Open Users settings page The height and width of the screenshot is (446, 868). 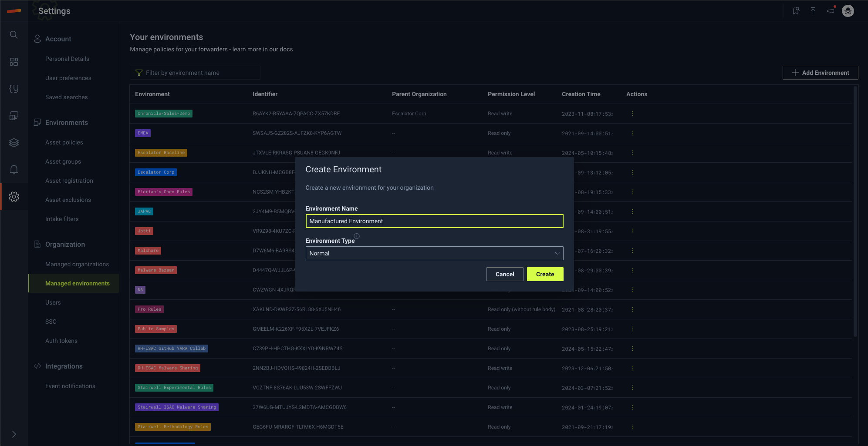pyautogui.click(x=53, y=302)
